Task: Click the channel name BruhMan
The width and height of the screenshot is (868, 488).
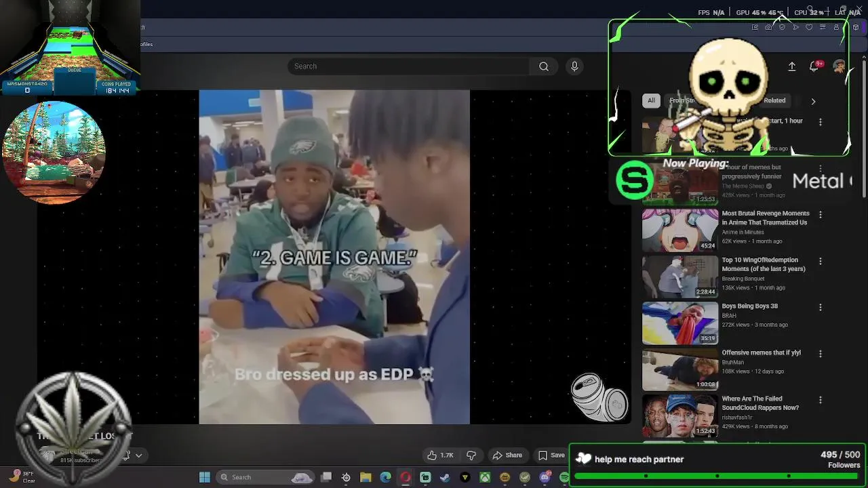Action: 732,362
